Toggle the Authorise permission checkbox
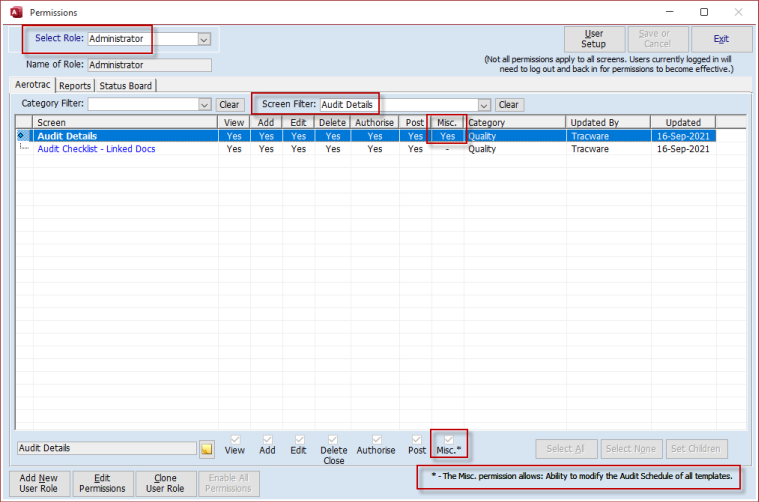Image resolution: width=759 pixels, height=502 pixels. [377, 439]
